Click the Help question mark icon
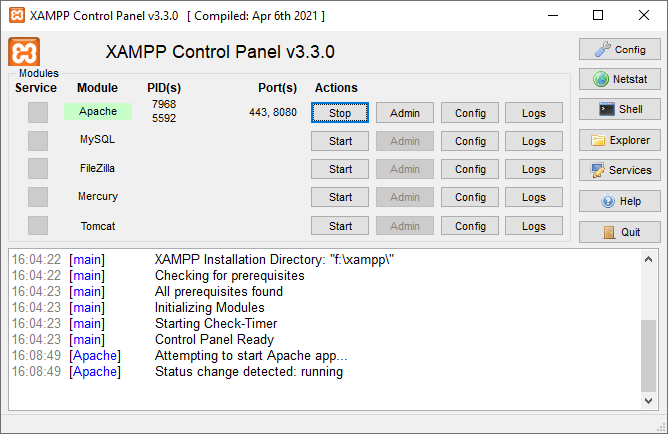This screenshot has height=434, width=668. (x=608, y=201)
